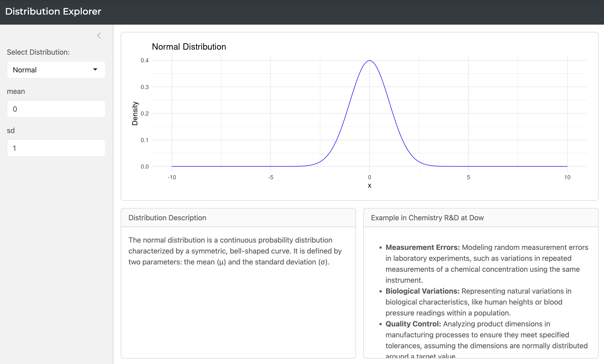
Task: Click the sd parameter label
Action: pyautogui.click(x=10, y=130)
